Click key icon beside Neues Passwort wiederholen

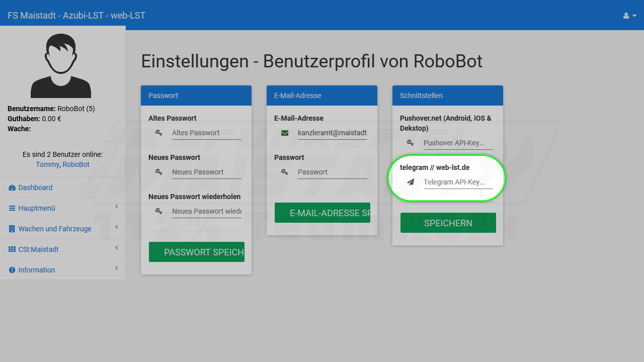click(158, 211)
